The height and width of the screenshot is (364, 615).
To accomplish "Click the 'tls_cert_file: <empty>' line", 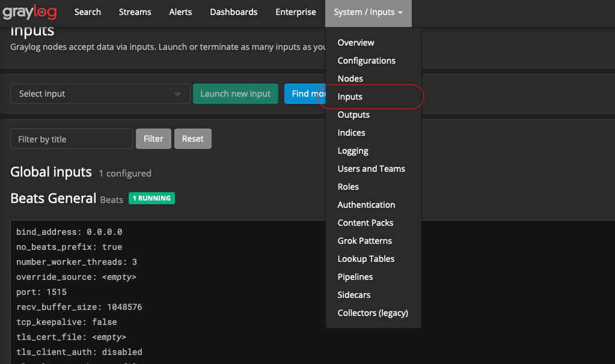I will coord(71,337).
